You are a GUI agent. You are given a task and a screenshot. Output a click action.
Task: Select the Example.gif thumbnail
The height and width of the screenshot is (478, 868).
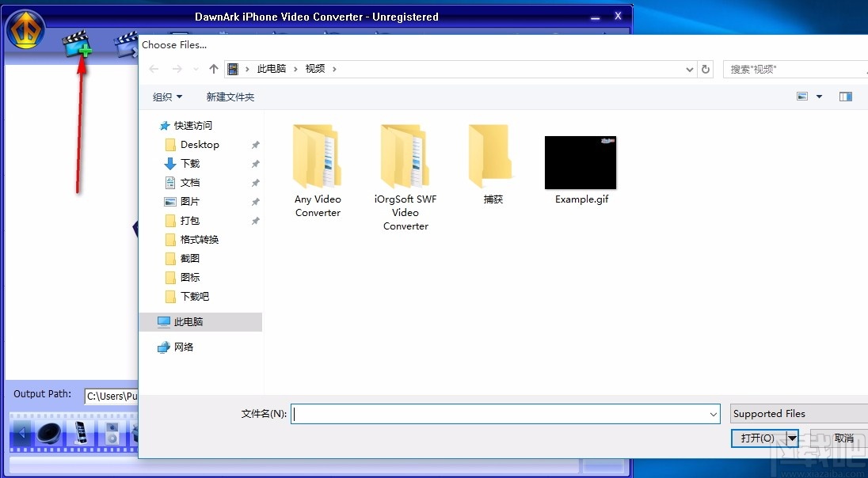click(x=581, y=162)
